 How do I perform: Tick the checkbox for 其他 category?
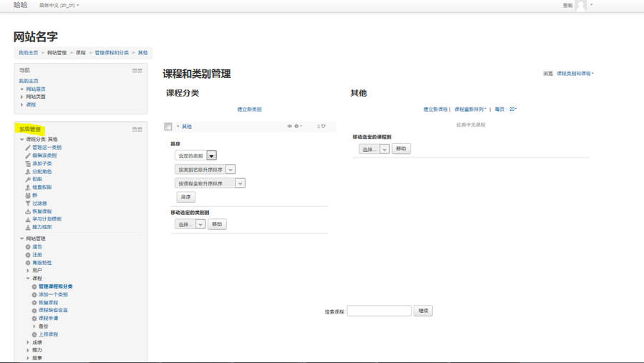(x=168, y=127)
